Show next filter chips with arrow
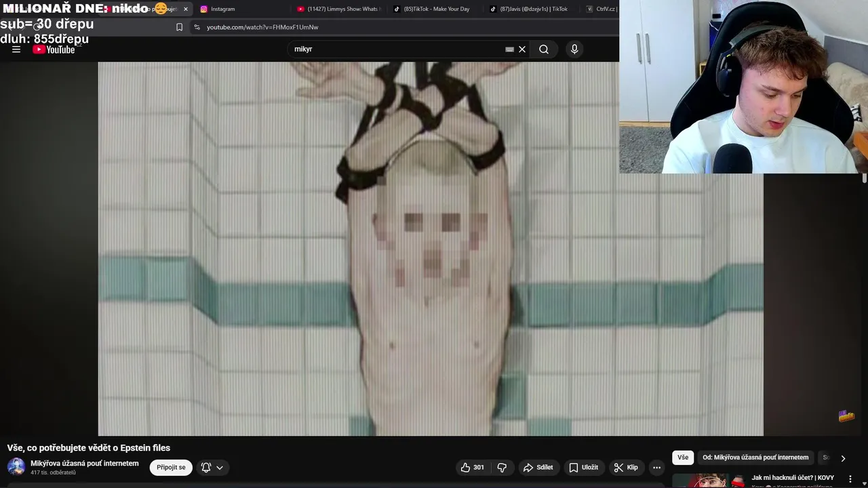The height and width of the screenshot is (488, 868). click(843, 458)
